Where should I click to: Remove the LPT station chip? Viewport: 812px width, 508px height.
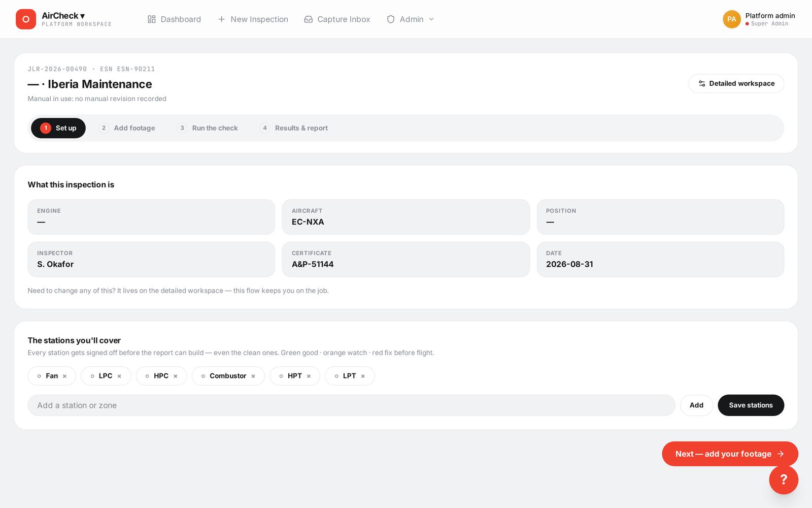pyautogui.click(x=363, y=376)
